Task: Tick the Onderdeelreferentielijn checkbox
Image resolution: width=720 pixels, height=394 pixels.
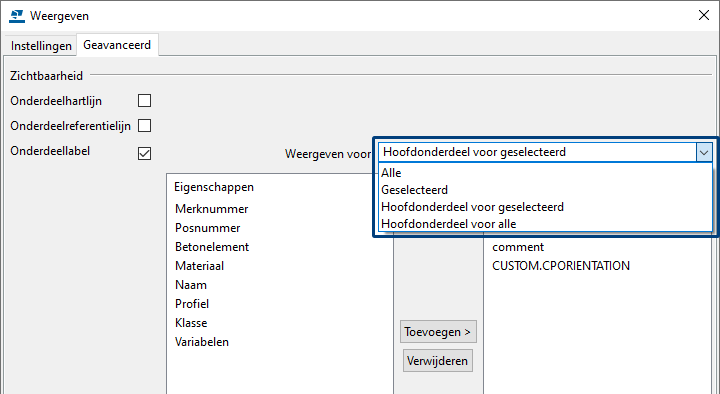Action: pyautogui.click(x=144, y=125)
